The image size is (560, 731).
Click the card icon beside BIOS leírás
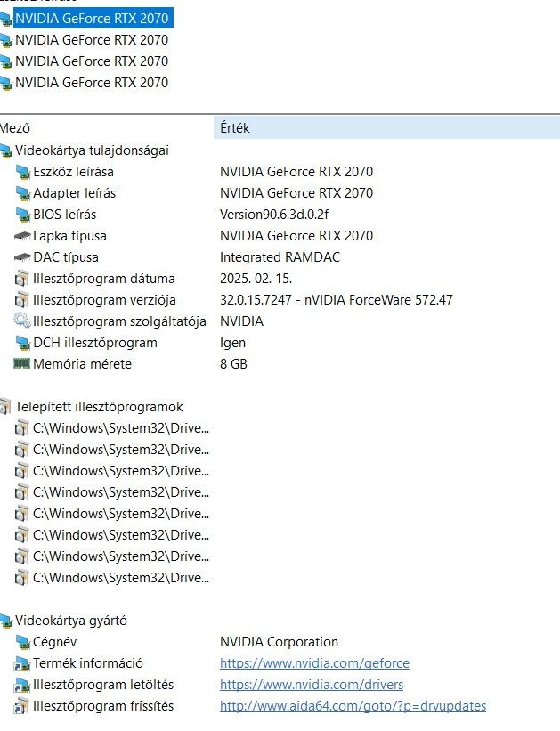click(22, 215)
